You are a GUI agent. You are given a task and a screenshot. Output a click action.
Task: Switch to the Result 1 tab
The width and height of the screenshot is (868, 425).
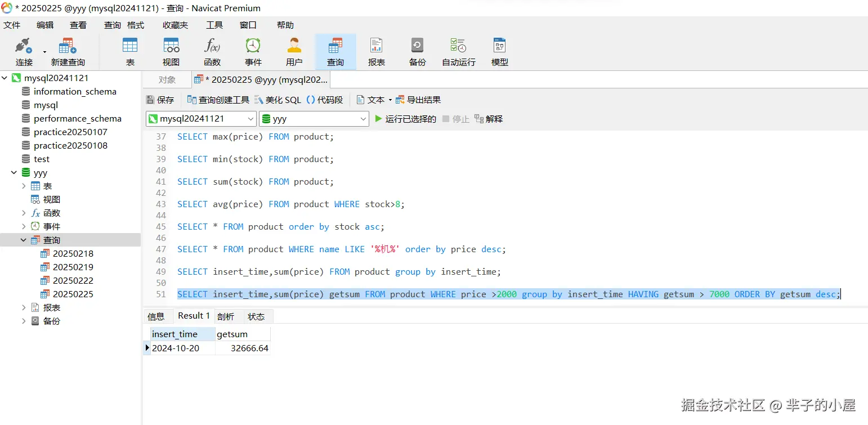[194, 316]
